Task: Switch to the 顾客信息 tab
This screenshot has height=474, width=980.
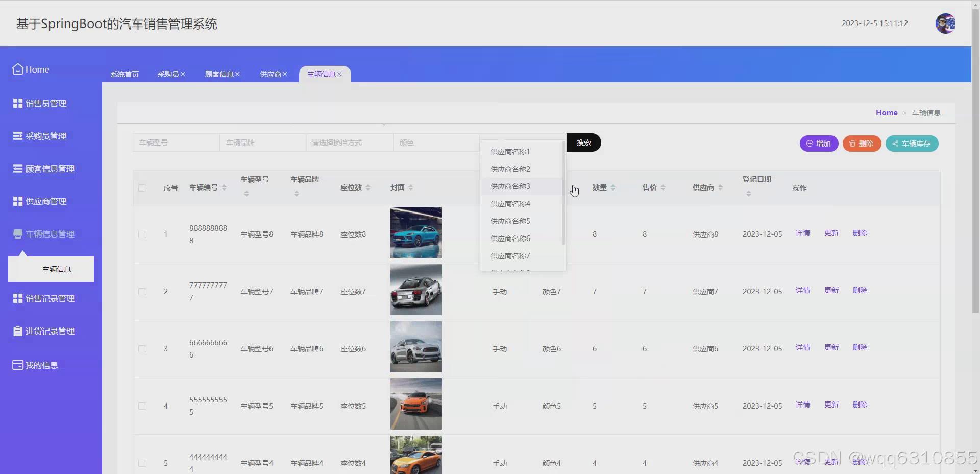Action: 219,74
